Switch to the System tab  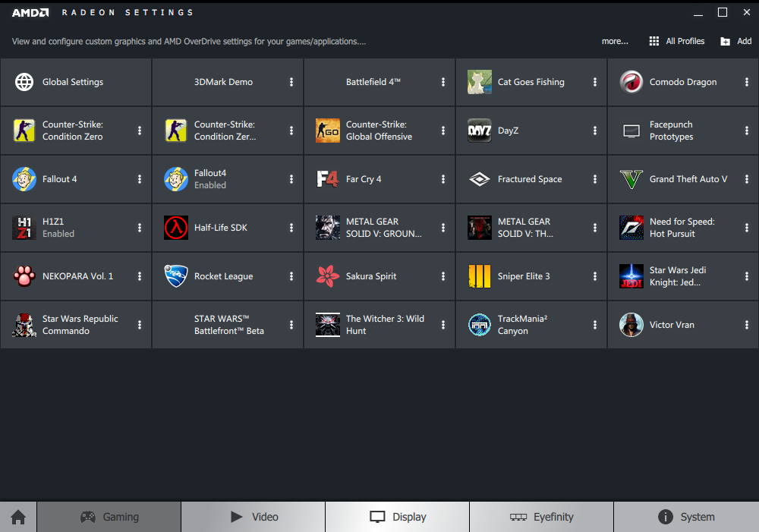686,517
